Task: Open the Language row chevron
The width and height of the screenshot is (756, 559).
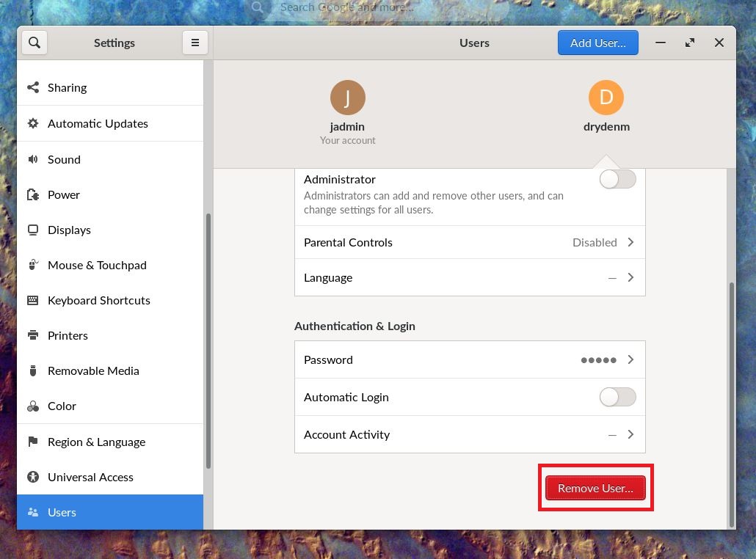Action: pos(630,277)
